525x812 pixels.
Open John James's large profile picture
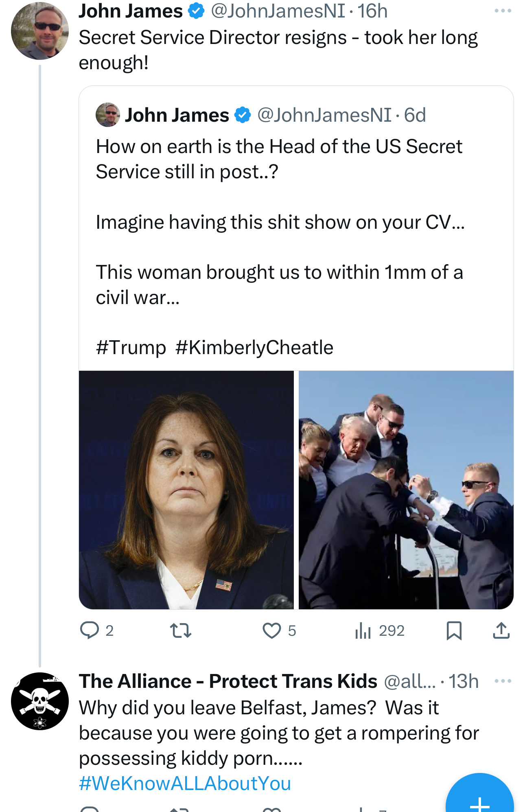click(x=39, y=31)
